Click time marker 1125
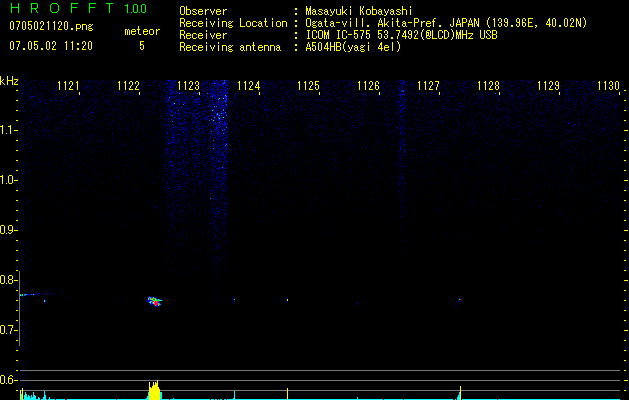This screenshot has width=629, height=400. [x=308, y=86]
